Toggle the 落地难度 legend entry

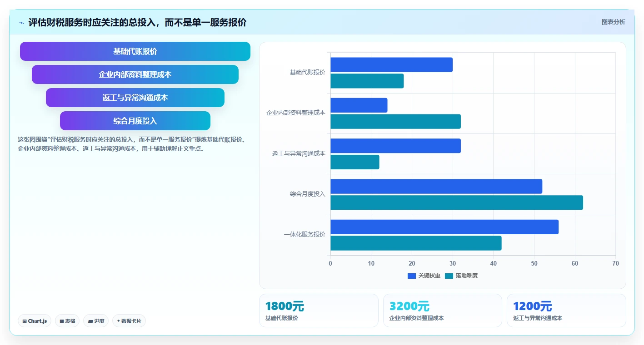point(461,276)
